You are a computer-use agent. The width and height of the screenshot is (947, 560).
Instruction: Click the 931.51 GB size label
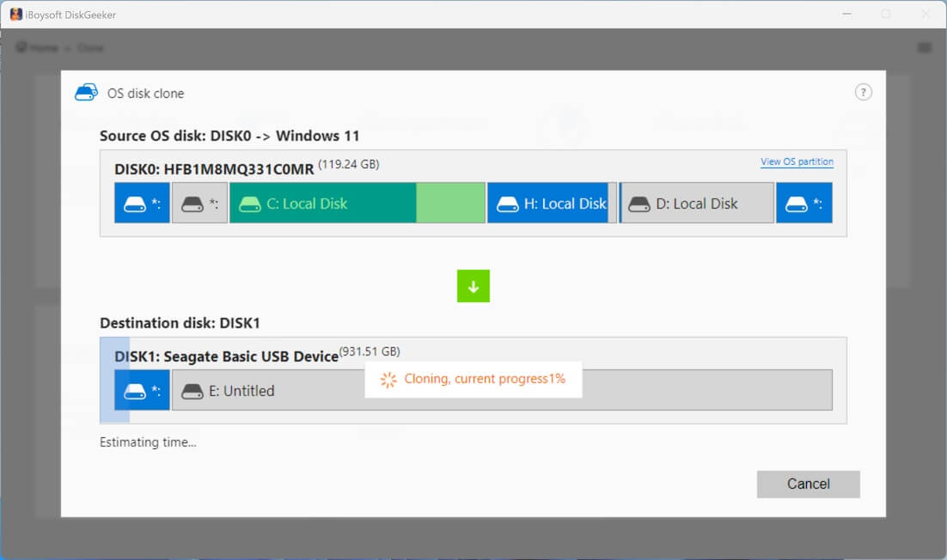(x=370, y=351)
